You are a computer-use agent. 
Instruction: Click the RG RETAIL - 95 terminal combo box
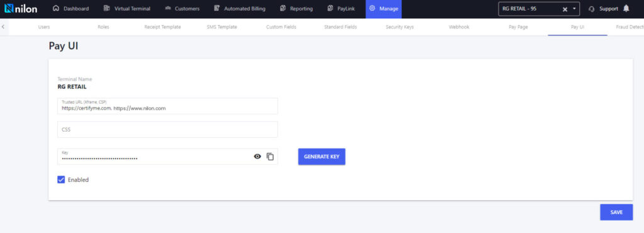[x=539, y=9]
